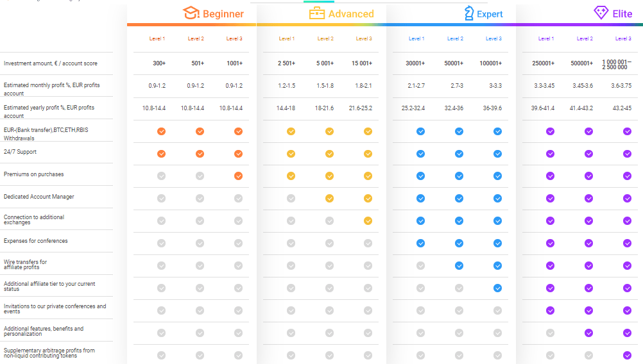Select Level 1 under the Elite tier
This screenshot has height=364, width=643.
[x=546, y=39]
